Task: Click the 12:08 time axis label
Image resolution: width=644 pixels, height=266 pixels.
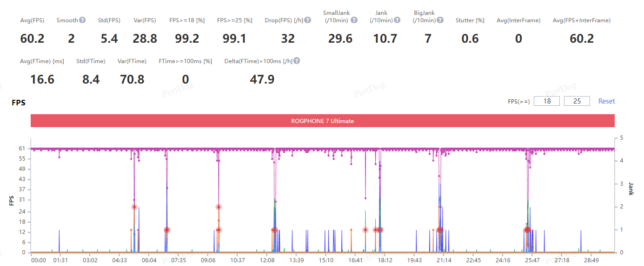Action: (x=266, y=260)
